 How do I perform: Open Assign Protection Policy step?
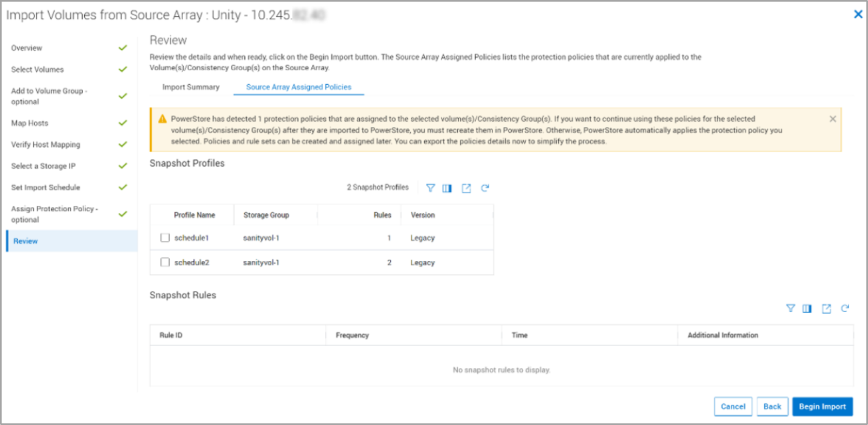coord(55,214)
